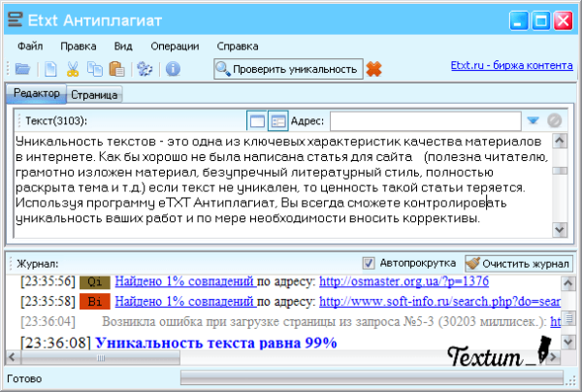The width and height of the screenshot is (582, 392).
Task: Minimize the Etxt Антиплагиат window
Action: tap(519, 20)
